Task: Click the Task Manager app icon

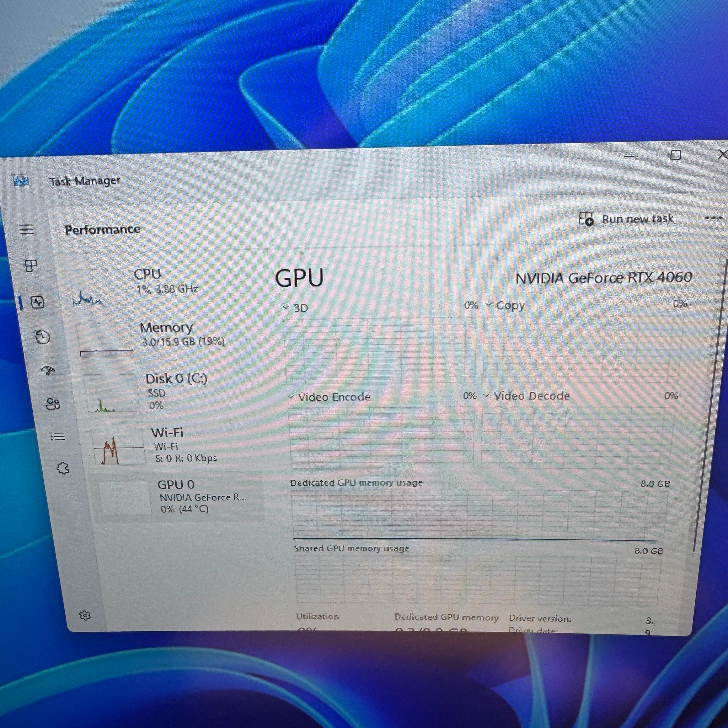Action: point(21,180)
